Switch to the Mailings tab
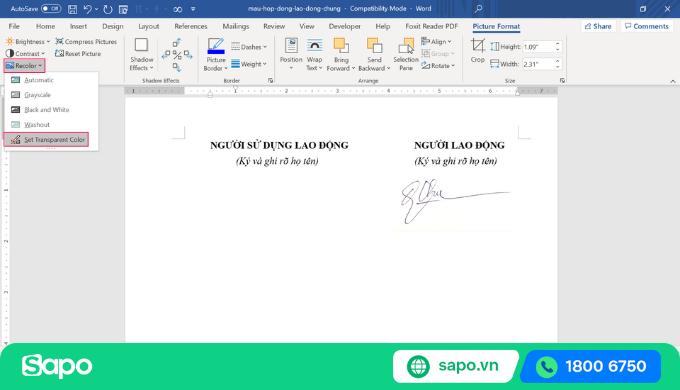This screenshot has height=390, width=680. (x=235, y=26)
